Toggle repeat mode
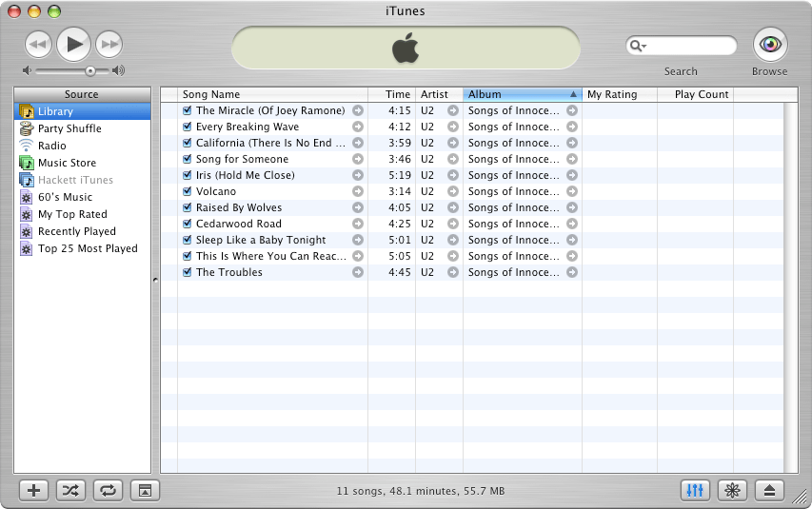The width and height of the screenshot is (812, 509). coord(108,490)
